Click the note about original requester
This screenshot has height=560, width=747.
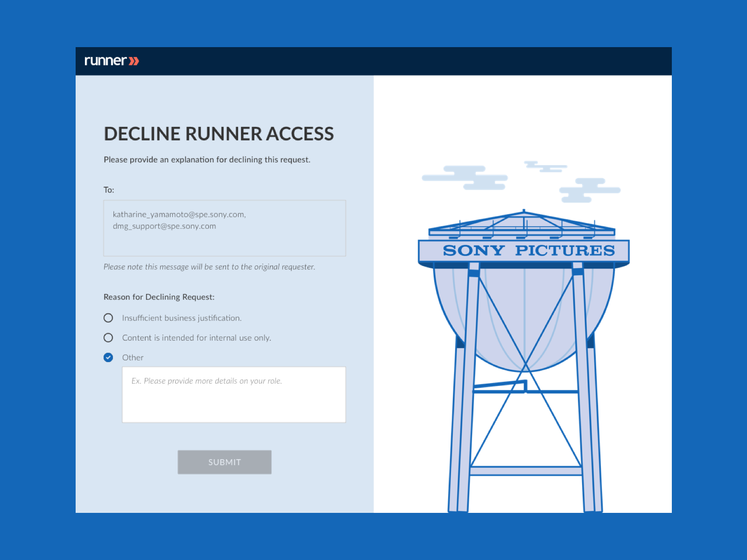(209, 267)
